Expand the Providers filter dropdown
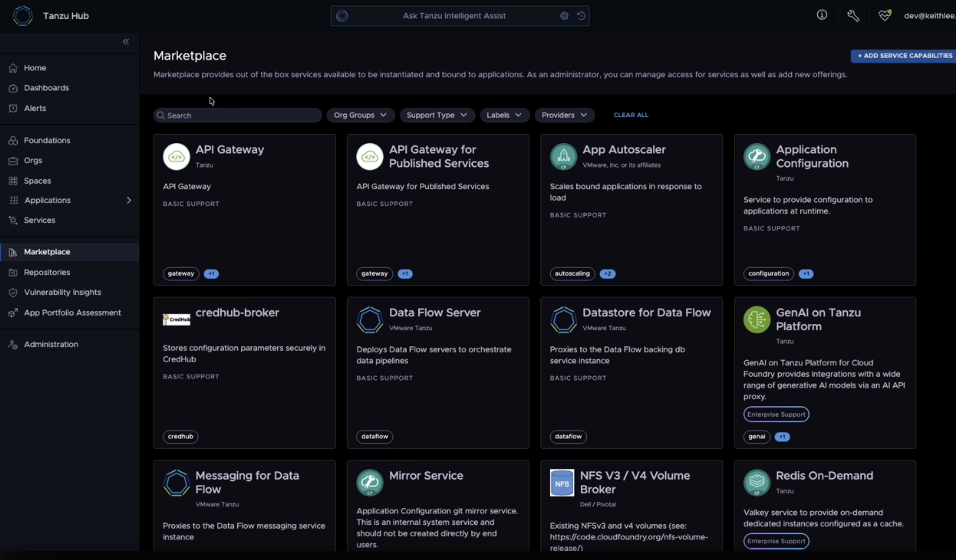Screen dimensions: 956x560 tap(564, 115)
